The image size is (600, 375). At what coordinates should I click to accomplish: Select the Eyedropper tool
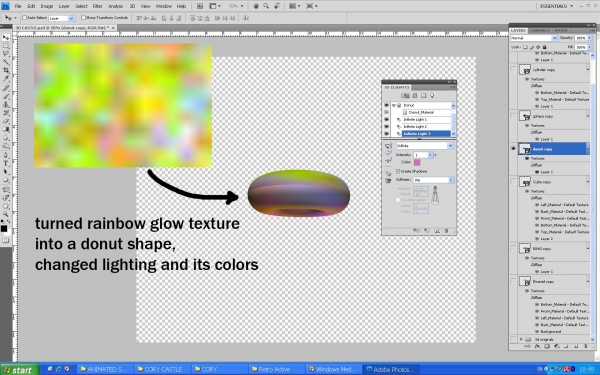coord(5,78)
